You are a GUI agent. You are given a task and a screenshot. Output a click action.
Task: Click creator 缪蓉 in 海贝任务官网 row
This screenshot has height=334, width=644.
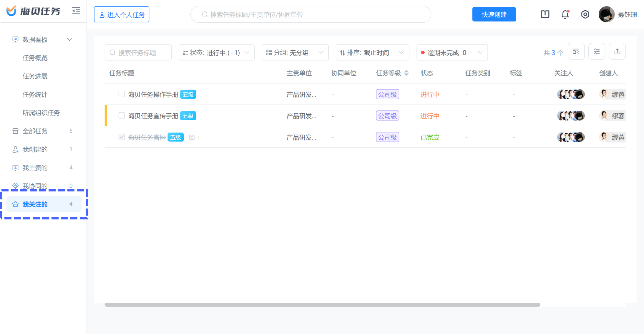tap(612, 137)
